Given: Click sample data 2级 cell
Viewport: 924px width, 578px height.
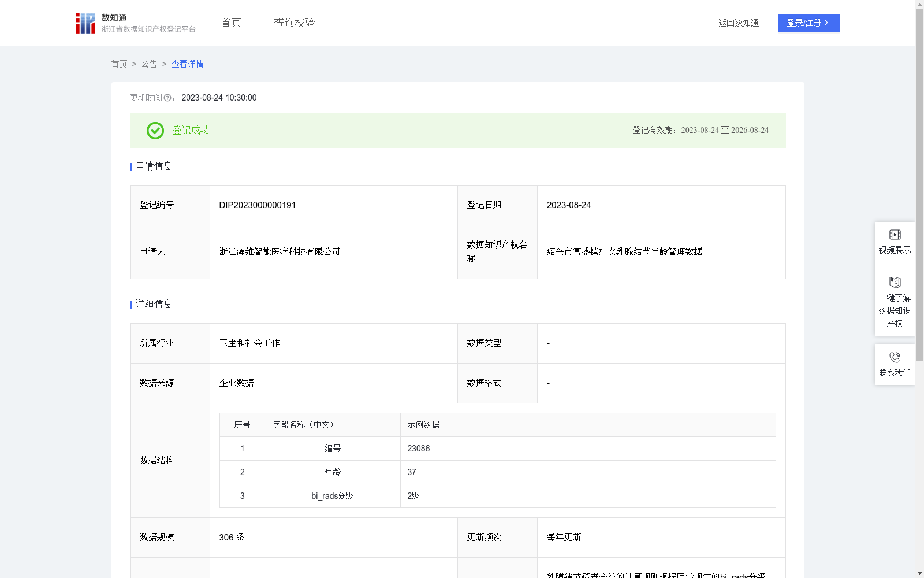Looking at the screenshot, I should point(588,496).
